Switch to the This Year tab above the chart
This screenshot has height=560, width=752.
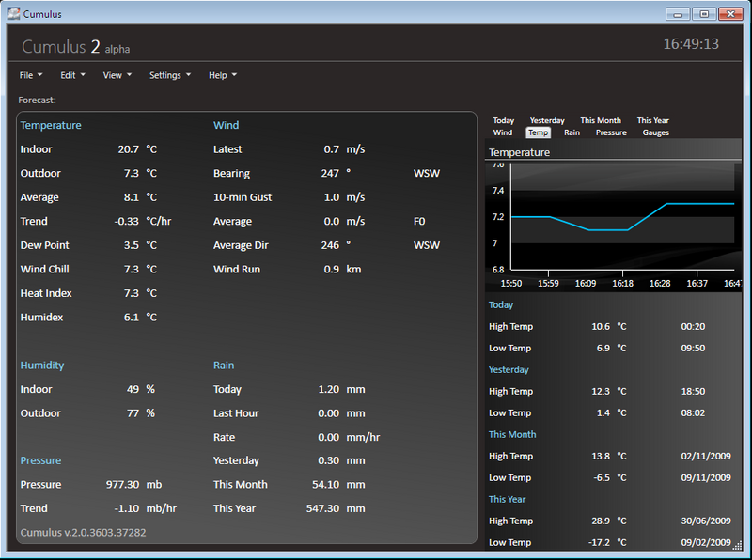tap(652, 120)
